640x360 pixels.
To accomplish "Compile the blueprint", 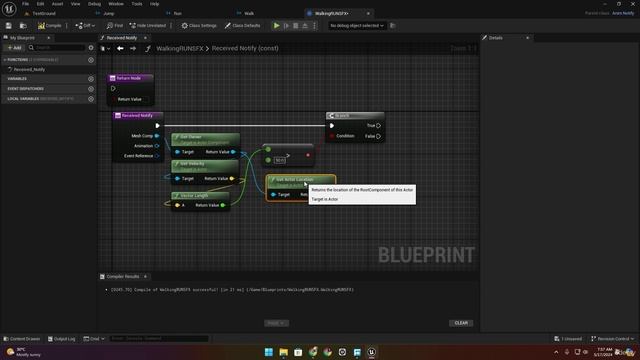I will tap(49, 26).
